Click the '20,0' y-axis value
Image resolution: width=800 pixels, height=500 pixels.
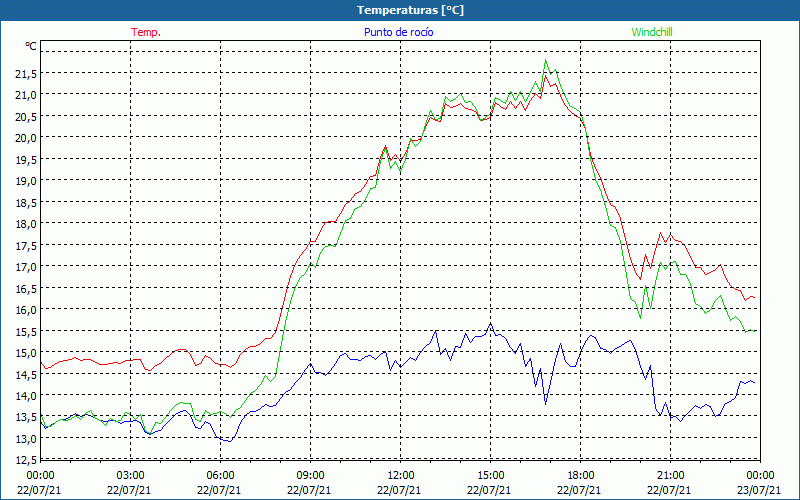point(26,138)
